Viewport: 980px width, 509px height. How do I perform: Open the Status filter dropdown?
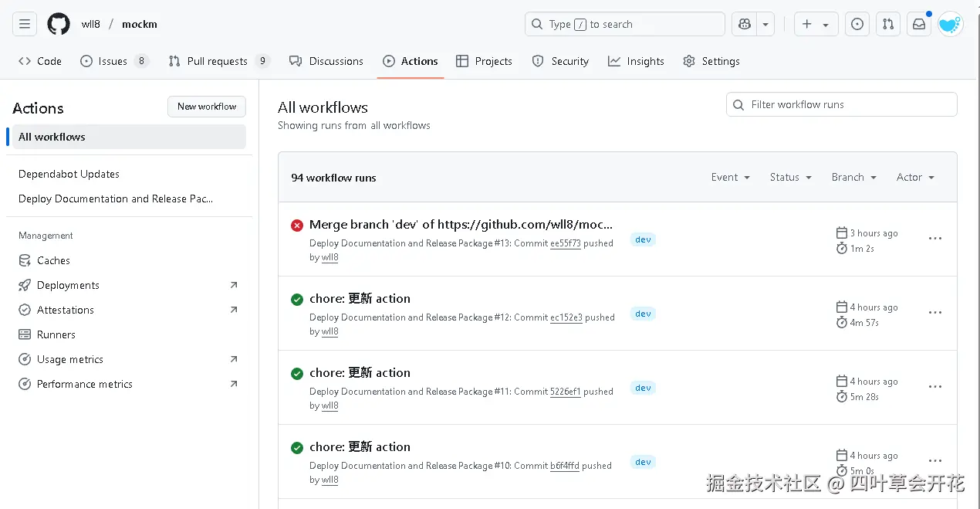pos(789,177)
